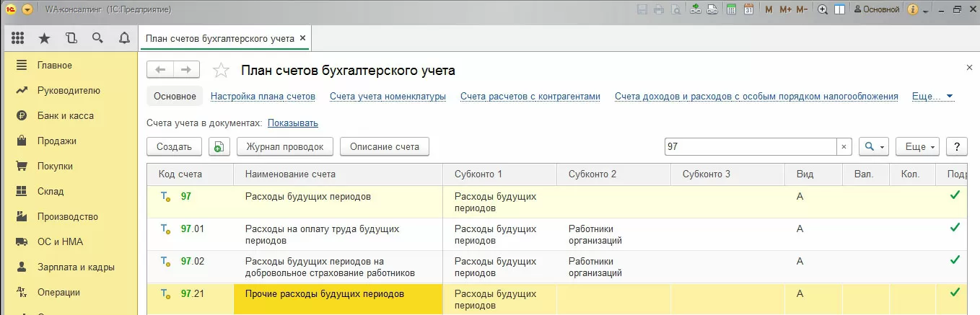Screen dimensions: 980x315
Task: Open the sections menu grid icon
Action: (x=18, y=38)
